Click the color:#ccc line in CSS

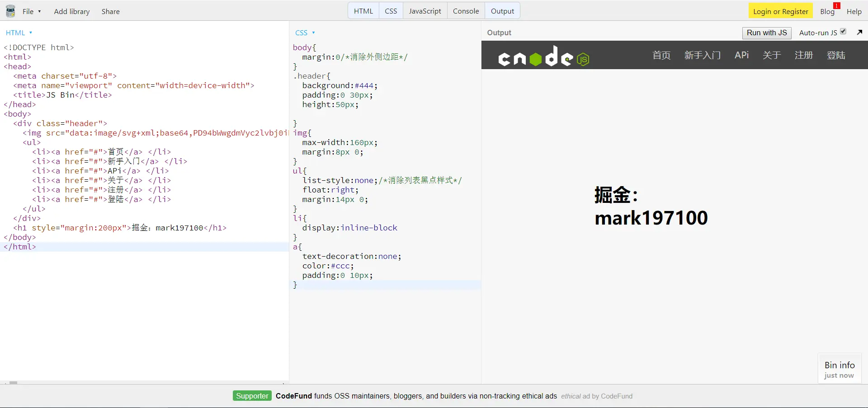(x=328, y=266)
